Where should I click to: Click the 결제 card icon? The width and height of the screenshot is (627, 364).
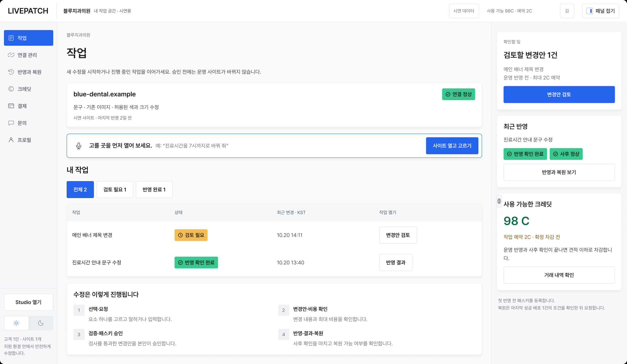click(x=11, y=106)
